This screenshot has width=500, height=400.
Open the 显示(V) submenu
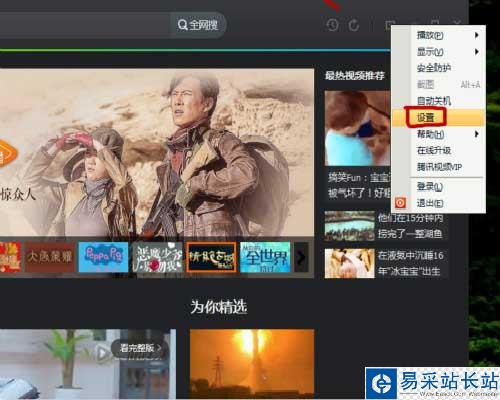[438, 52]
